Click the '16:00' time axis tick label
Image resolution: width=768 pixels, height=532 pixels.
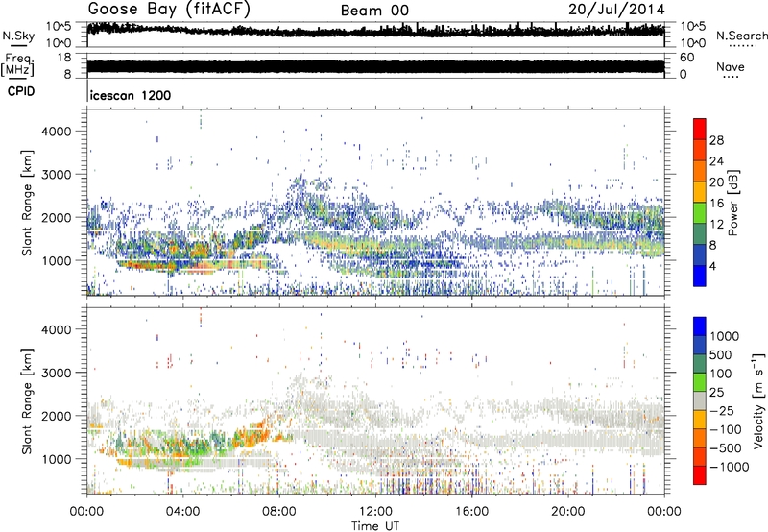(x=471, y=512)
